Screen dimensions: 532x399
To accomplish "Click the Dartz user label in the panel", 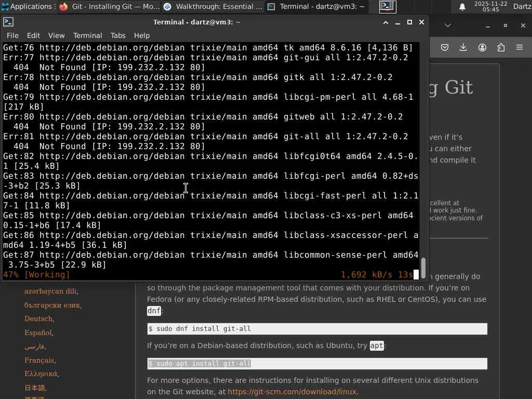I will [x=522, y=6].
